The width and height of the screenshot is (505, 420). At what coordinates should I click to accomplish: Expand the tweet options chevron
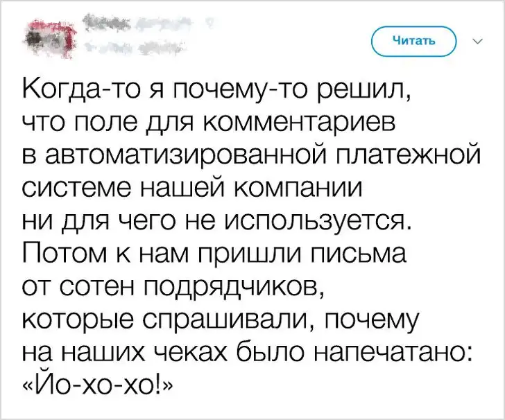pyautogui.click(x=478, y=40)
